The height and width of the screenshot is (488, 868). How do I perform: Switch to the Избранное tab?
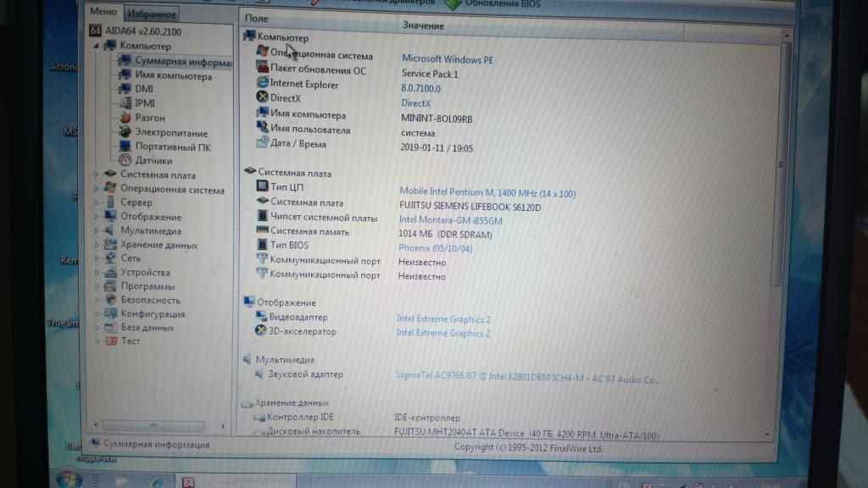[152, 14]
